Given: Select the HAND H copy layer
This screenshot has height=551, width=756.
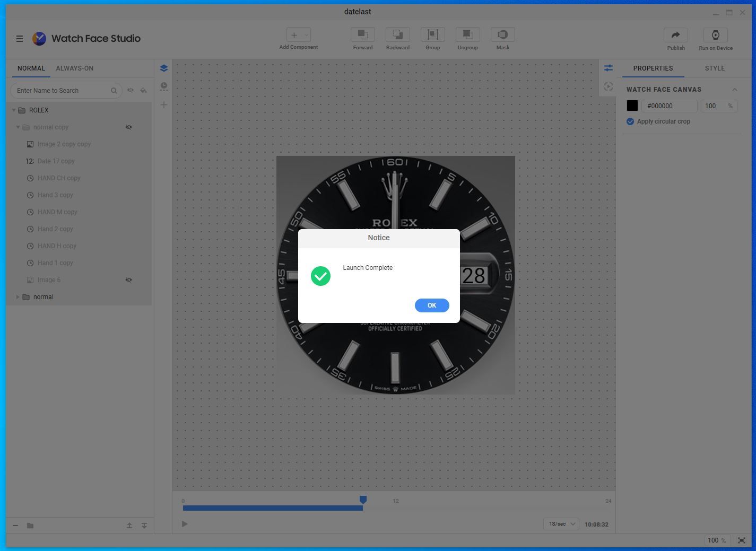Looking at the screenshot, I should click(x=80, y=246).
